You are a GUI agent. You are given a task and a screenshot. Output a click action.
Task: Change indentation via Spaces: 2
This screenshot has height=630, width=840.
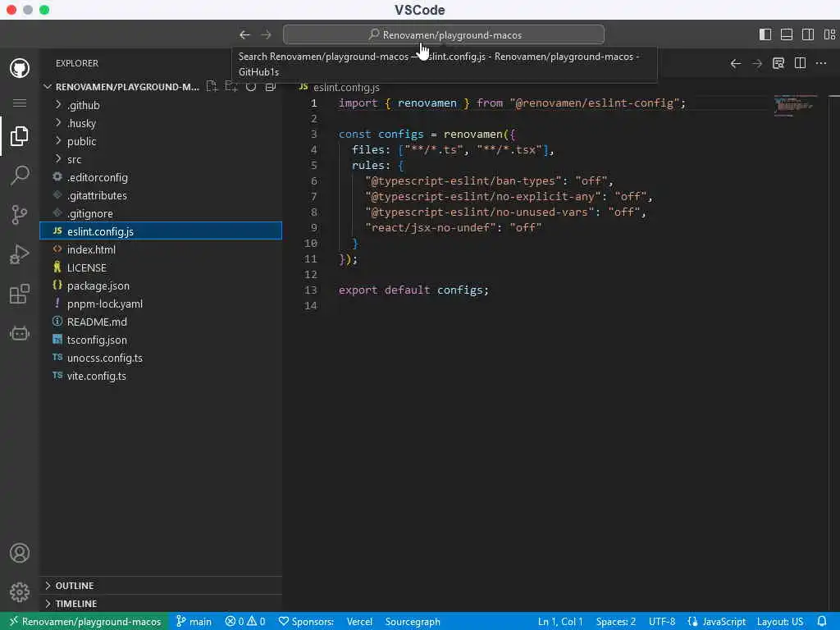tap(615, 622)
